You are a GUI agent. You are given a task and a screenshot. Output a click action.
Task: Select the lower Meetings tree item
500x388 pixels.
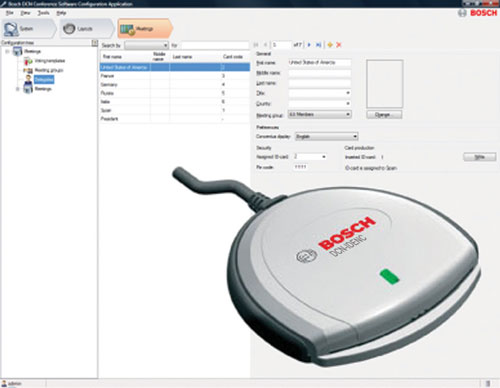[x=43, y=89]
